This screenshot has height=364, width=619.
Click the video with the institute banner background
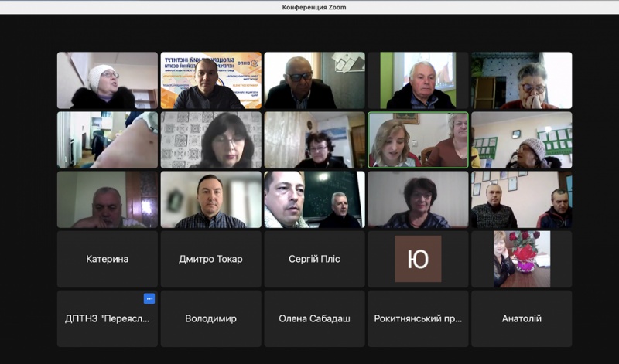pos(210,80)
